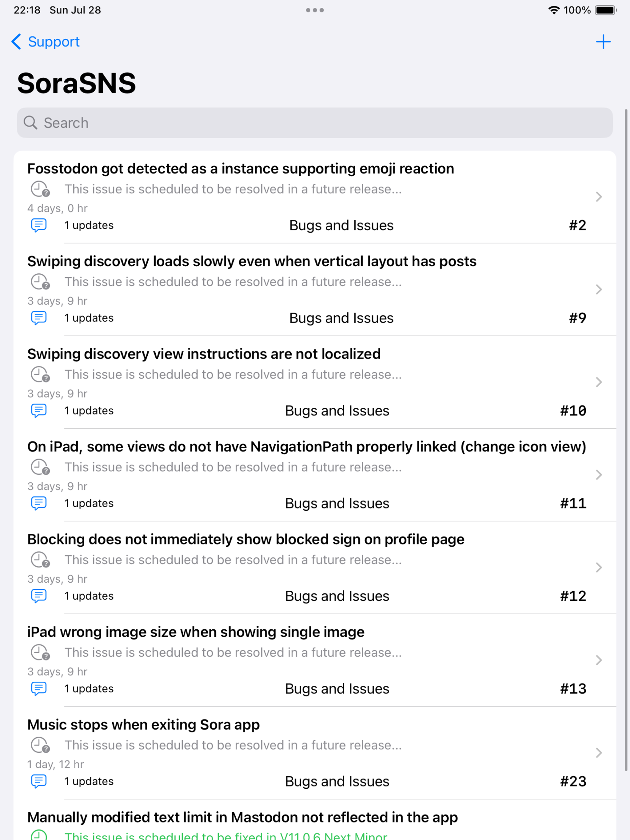Viewport: 630px width, 840px height.
Task: Open chevron for iPad wrong image size issue
Action: tap(599, 660)
